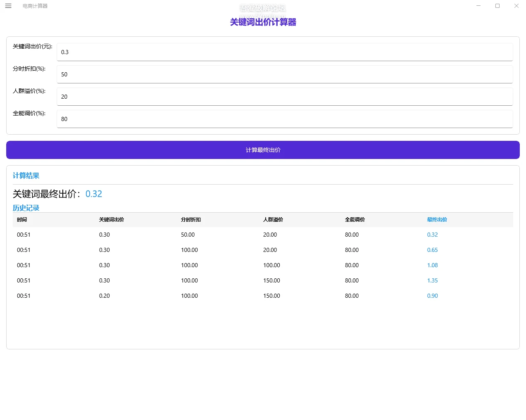Click the 人群溢价 column header

point(273,219)
